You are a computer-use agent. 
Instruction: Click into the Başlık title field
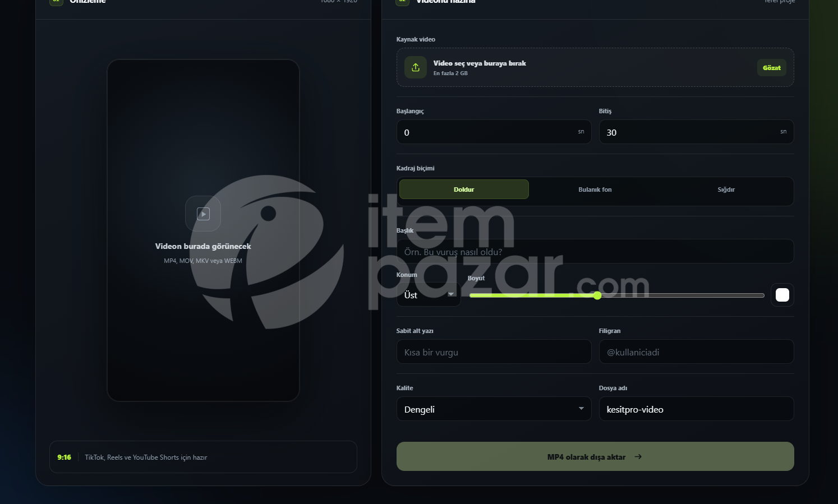tap(595, 252)
